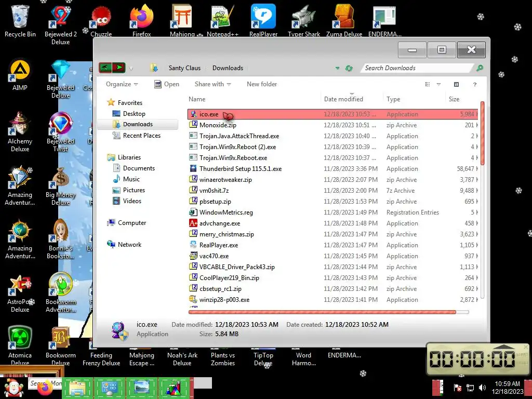Viewport: 532px width, 399px height.
Task: Open the Action Center flag tray icon
Action: [457, 388]
